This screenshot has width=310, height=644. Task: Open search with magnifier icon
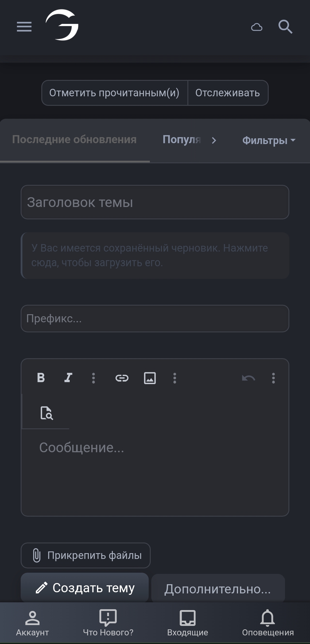click(285, 27)
